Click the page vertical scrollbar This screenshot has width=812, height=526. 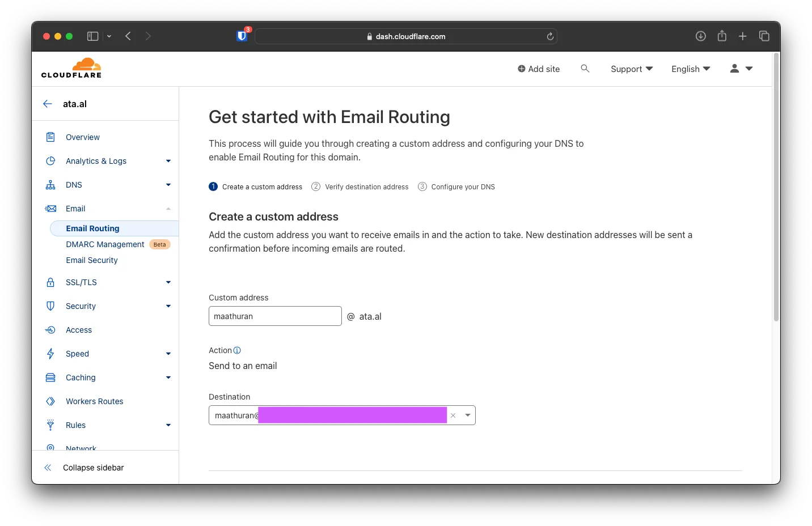coord(776,187)
